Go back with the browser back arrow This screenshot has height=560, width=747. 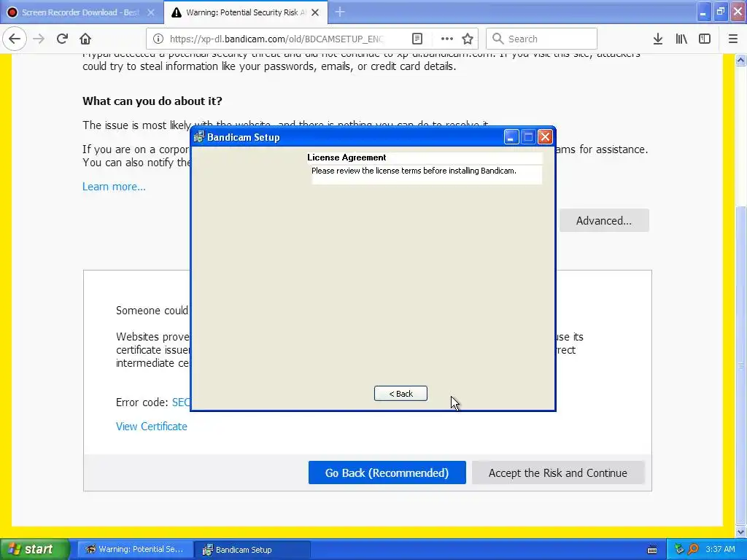pos(15,39)
